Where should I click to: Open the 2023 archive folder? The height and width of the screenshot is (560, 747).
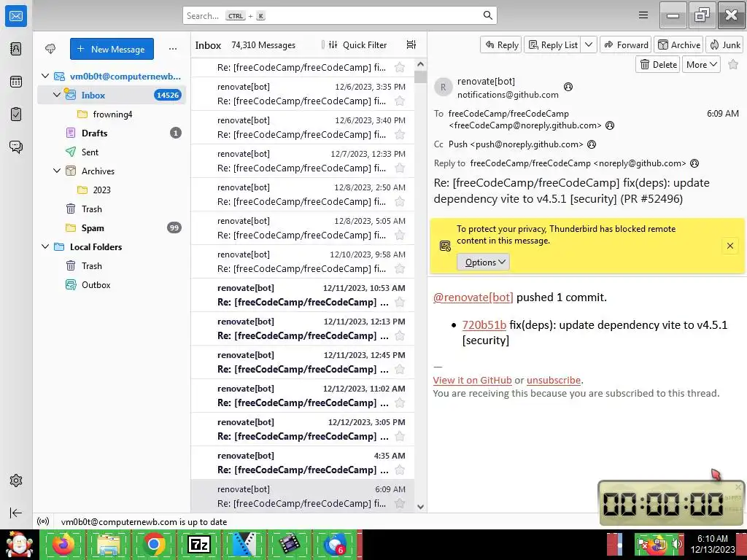[x=112, y=190]
